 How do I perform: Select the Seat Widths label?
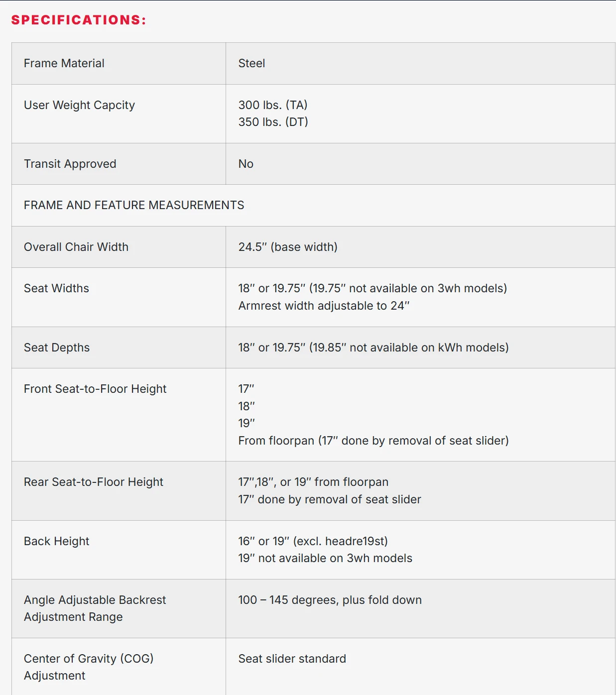(56, 288)
